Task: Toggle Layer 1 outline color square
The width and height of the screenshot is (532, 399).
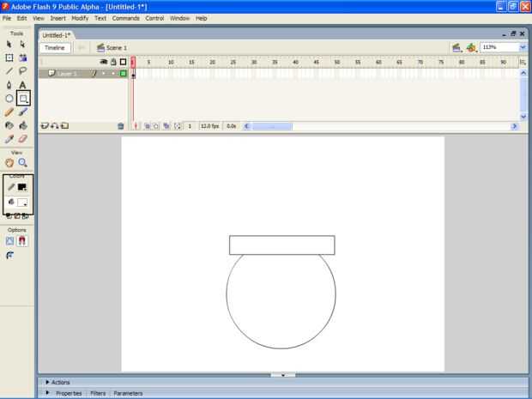Action: point(124,73)
